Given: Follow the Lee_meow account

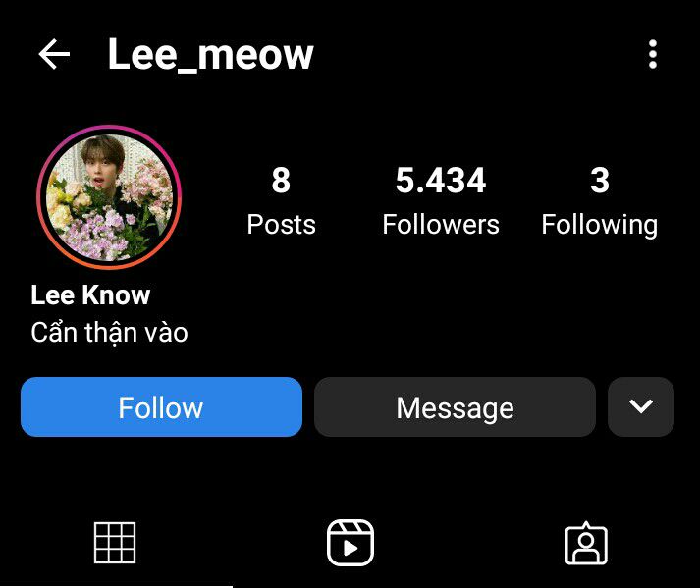Looking at the screenshot, I should point(161,406).
